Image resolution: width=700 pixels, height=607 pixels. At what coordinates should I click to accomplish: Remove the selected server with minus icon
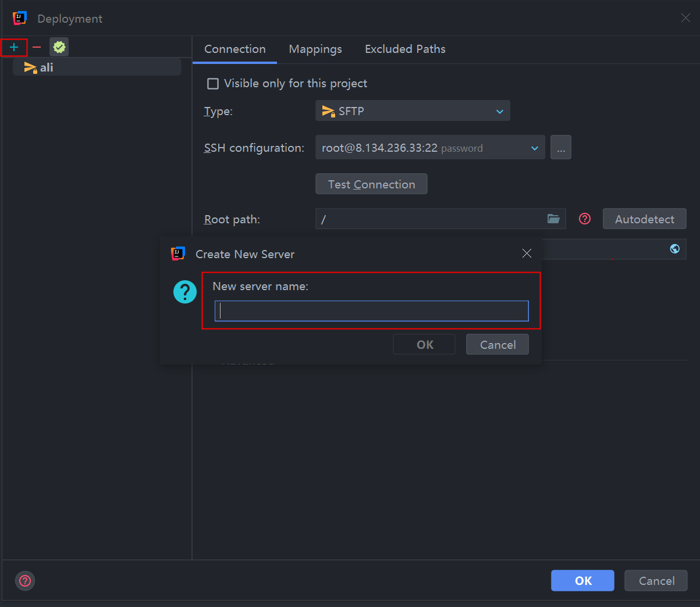[x=37, y=47]
